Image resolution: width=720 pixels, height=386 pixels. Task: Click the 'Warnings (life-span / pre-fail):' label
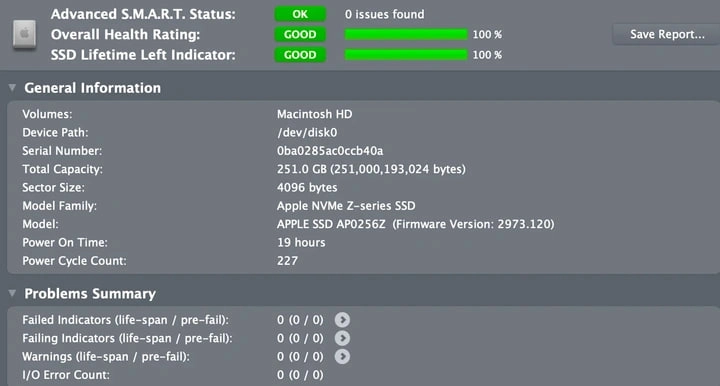click(106, 357)
